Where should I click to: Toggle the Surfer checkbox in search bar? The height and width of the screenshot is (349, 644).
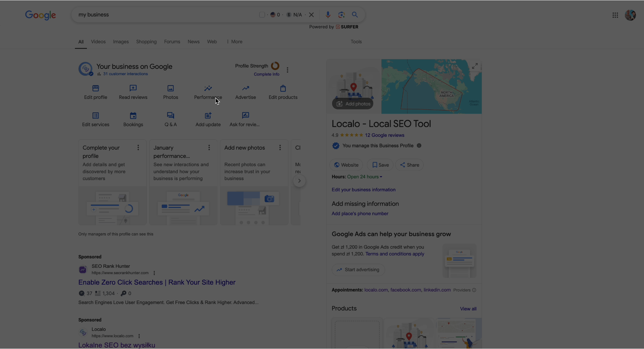[262, 15]
